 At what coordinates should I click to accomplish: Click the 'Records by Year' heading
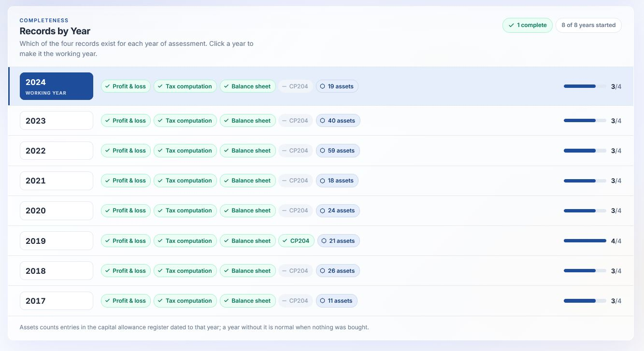pyautogui.click(x=55, y=31)
